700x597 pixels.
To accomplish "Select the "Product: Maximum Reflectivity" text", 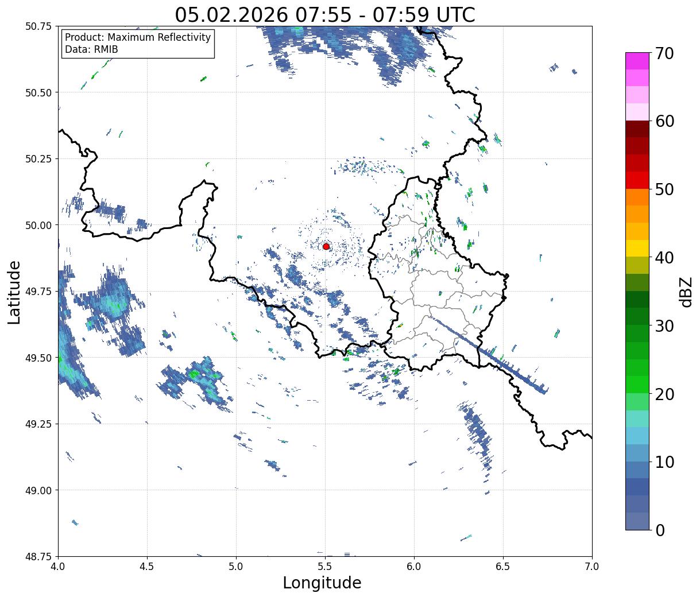I will point(138,37).
